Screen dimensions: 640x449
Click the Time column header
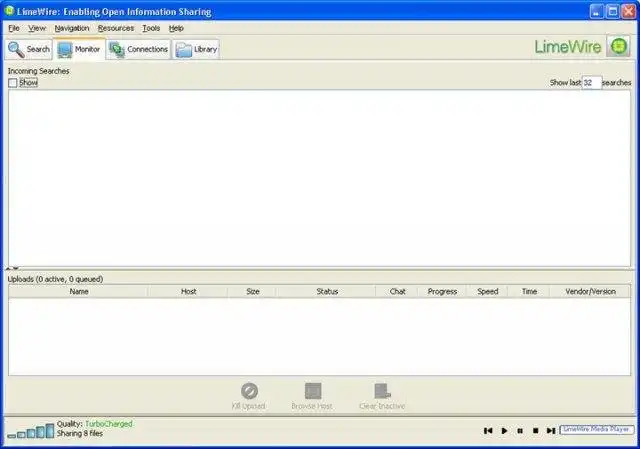point(529,291)
